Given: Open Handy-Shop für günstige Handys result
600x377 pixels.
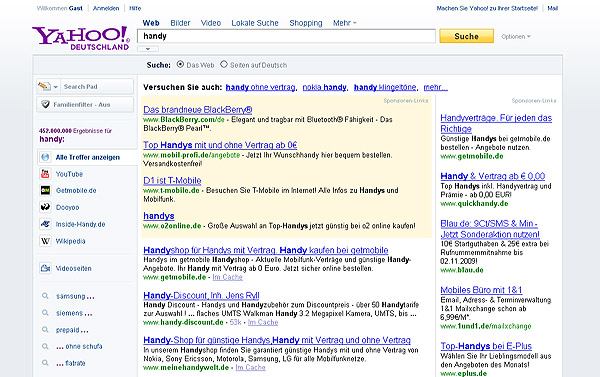Looking at the screenshot, I should pos(277,340).
